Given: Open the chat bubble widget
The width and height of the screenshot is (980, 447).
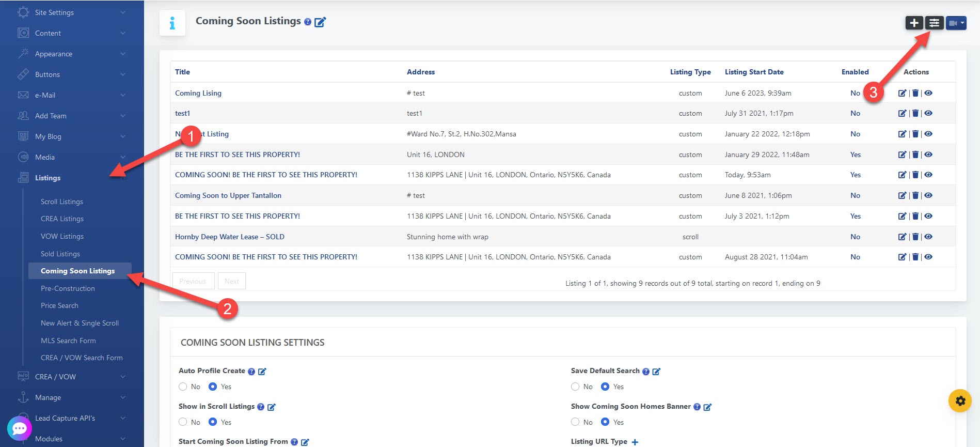Looking at the screenshot, I should click(20, 428).
